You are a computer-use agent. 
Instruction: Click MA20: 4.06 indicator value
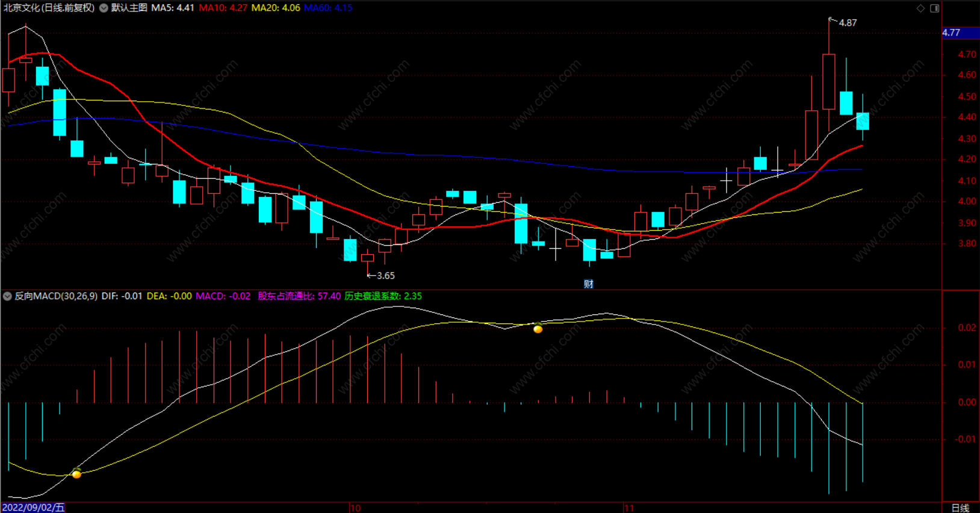(276, 8)
